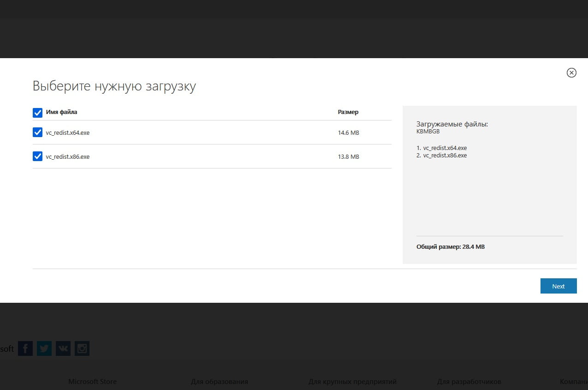Click the vc_redist.x86.exe file name
The height and width of the screenshot is (390, 588).
click(68, 157)
